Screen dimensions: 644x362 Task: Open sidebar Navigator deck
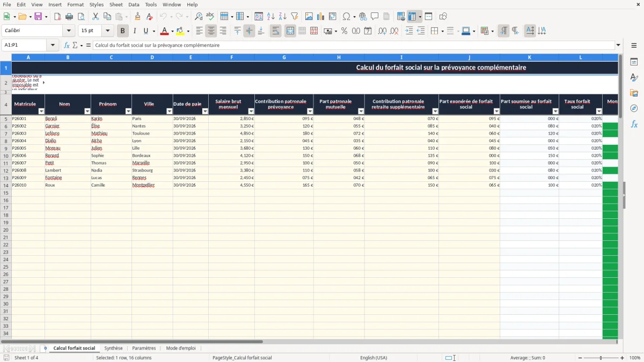[x=634, y=109]
